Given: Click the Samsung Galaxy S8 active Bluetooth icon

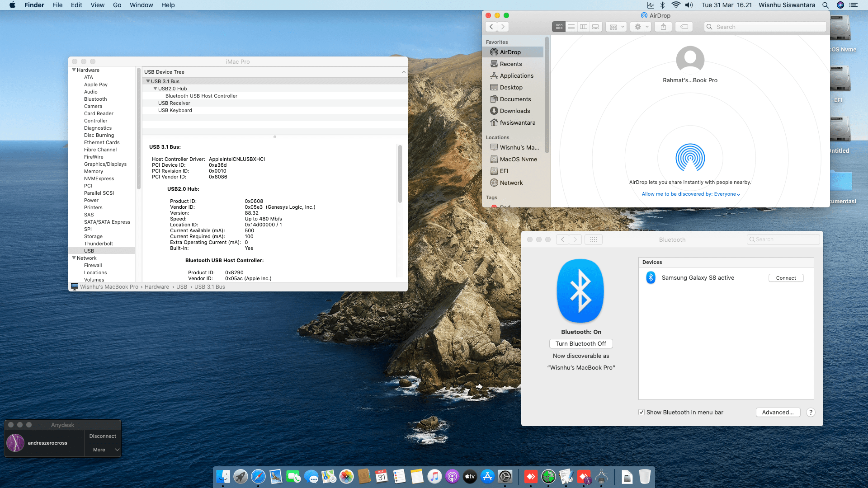Looking at the screenshot, I should coord(651,277).
